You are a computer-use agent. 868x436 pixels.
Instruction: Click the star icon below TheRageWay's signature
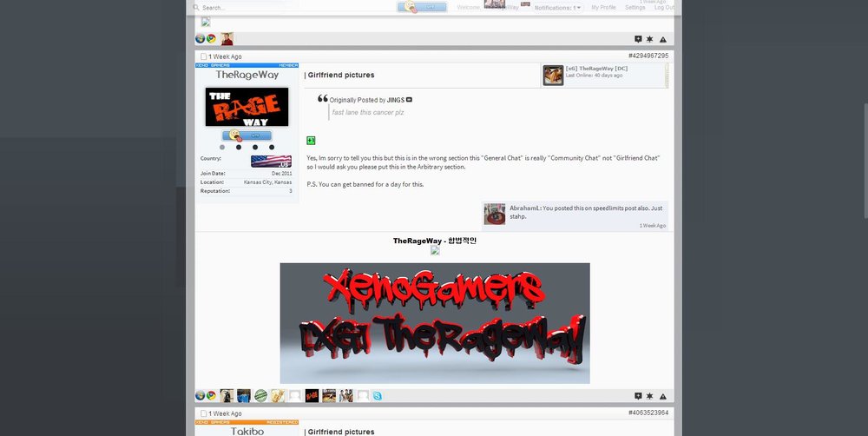[x=650, y=396]
